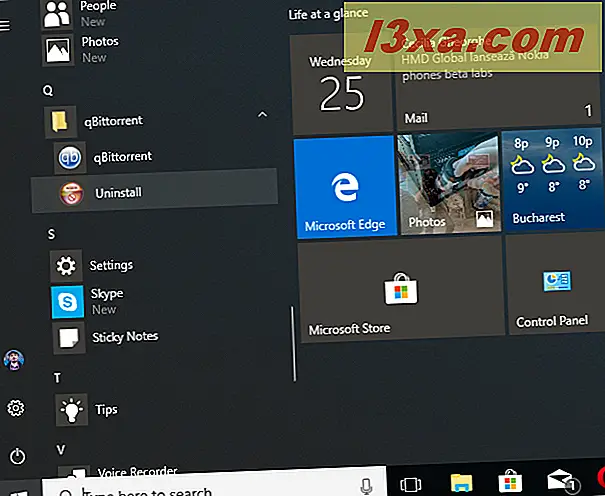Image resolution: width=605 pixels, height=496 pixels.
Task: Open the Microsoft Store tile
Action: (401, 290)
